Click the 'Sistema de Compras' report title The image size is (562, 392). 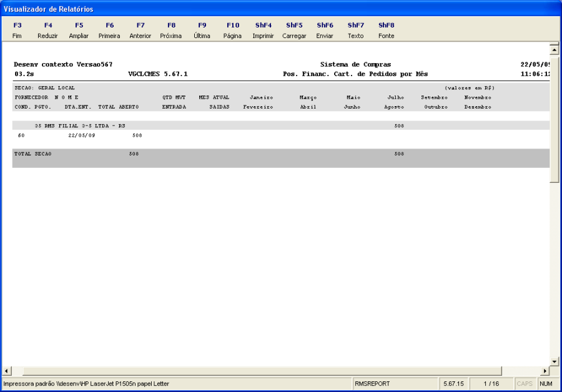click(355, 64)
